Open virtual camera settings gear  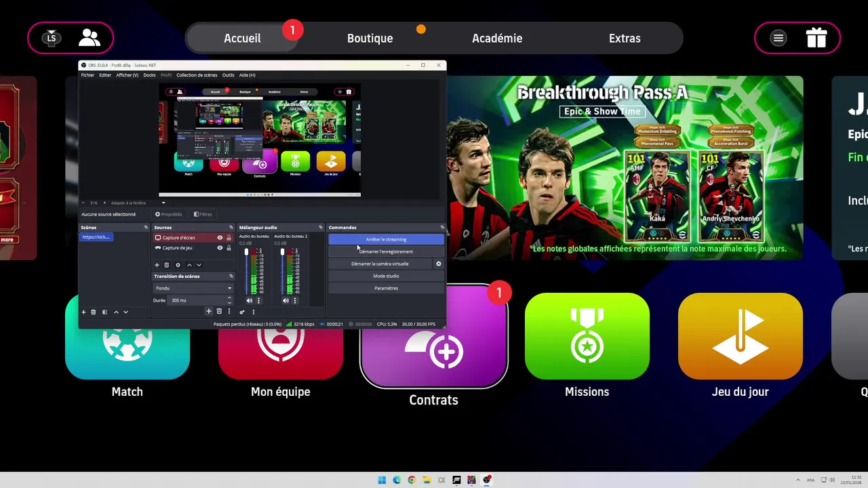[x=438, y=264]
